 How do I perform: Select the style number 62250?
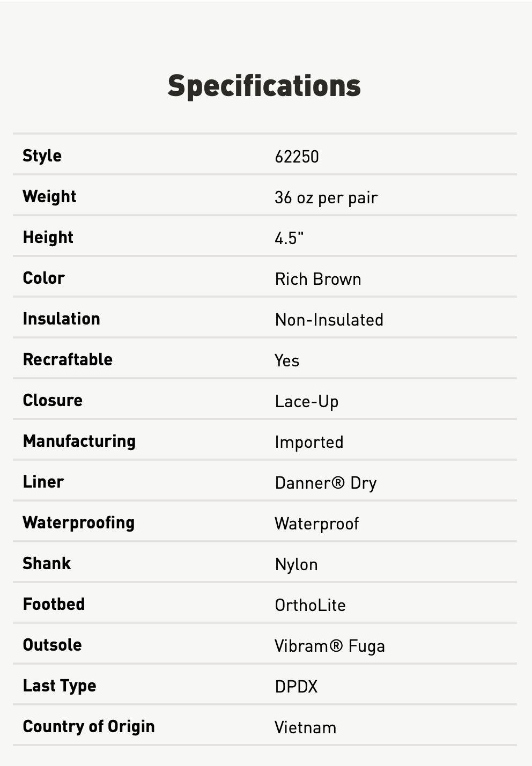[x=297, y=157]
